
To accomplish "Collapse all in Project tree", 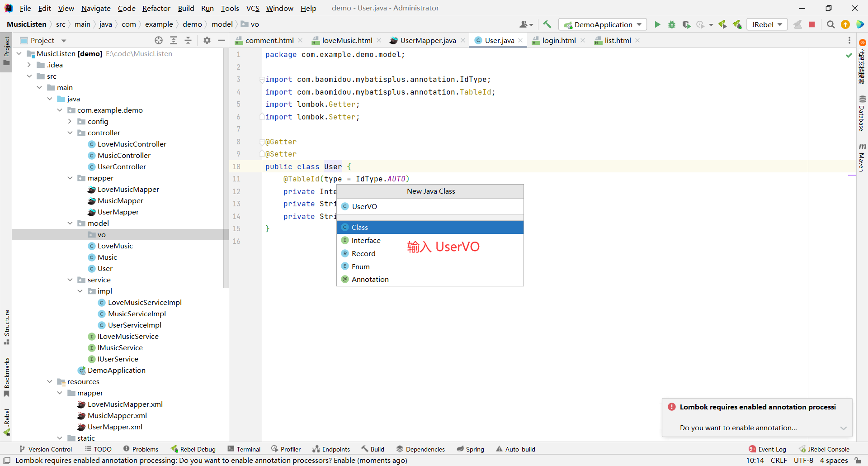I will (188, 40).
